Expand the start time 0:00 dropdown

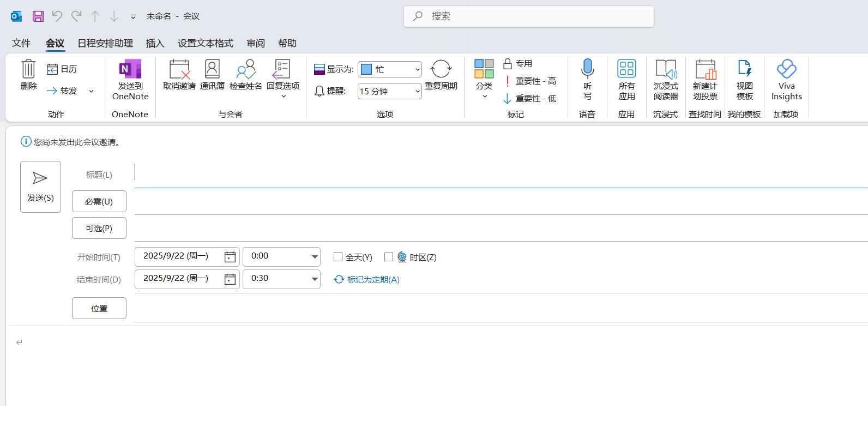click(315, 256)
